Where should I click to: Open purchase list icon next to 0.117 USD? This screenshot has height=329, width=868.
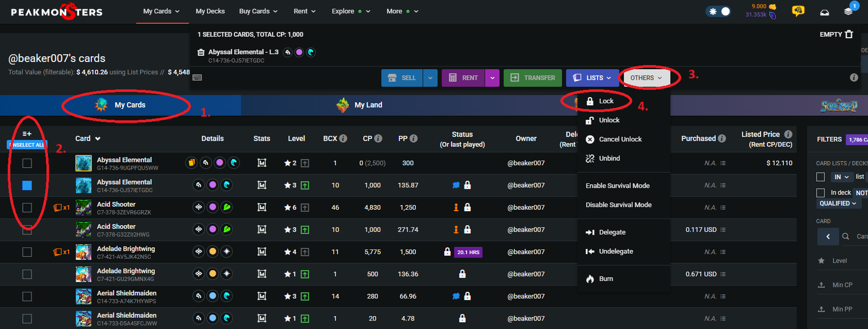click(x=722, y=230)
